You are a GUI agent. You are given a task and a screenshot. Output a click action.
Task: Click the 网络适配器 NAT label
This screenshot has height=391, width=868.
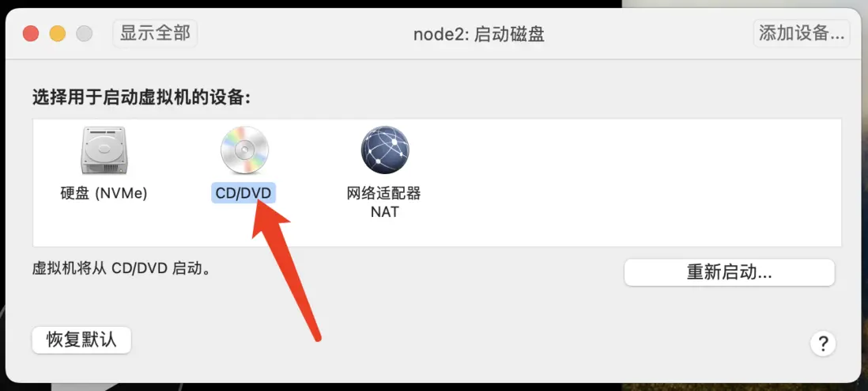pos(384,203)
